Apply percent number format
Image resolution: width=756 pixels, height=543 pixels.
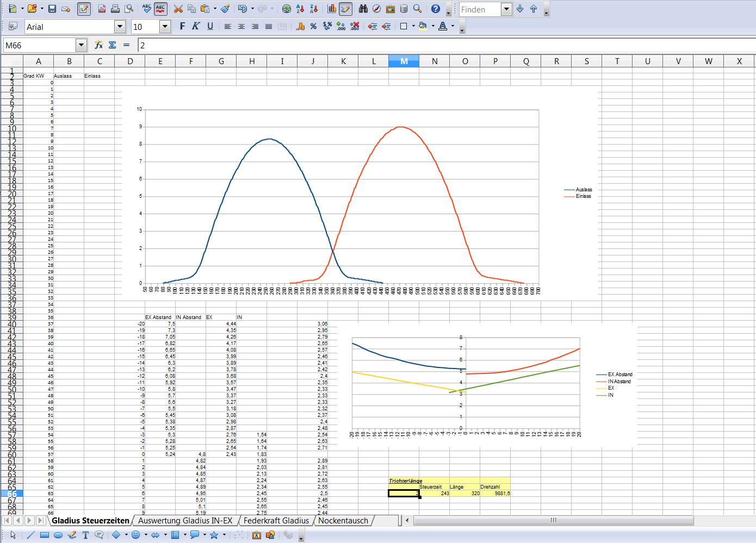[313, 26]
